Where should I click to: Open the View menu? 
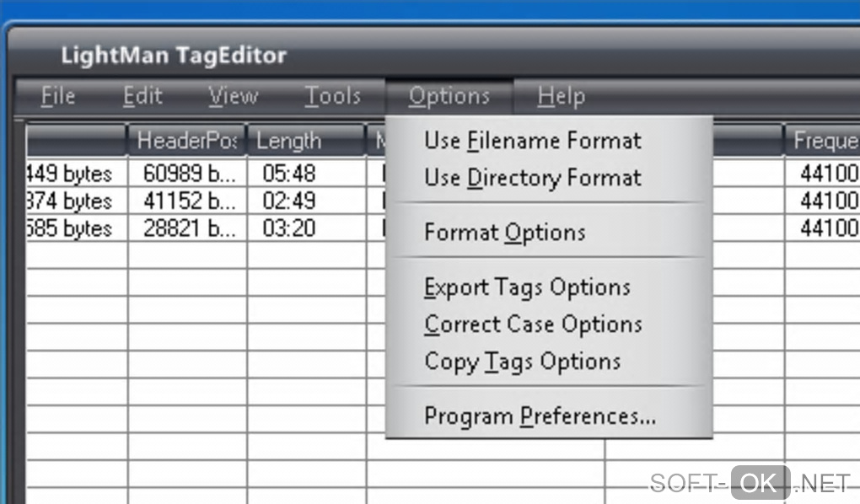(233, 96)
